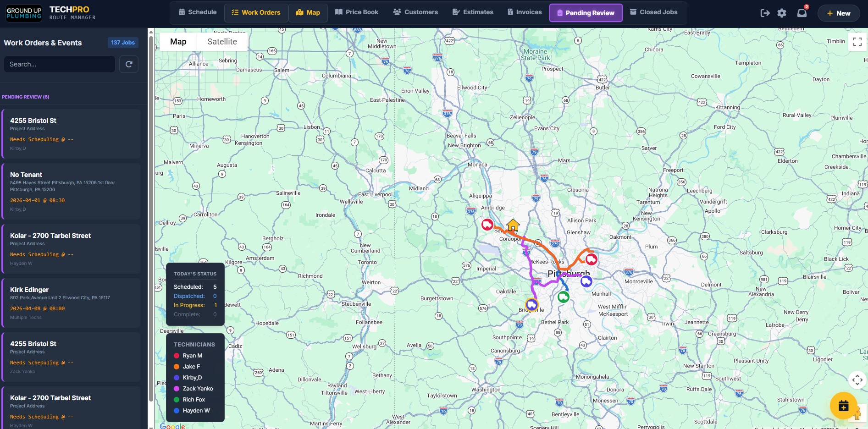Open settings gear icon
The image size is (868, 429).
(x=782, y=13)
